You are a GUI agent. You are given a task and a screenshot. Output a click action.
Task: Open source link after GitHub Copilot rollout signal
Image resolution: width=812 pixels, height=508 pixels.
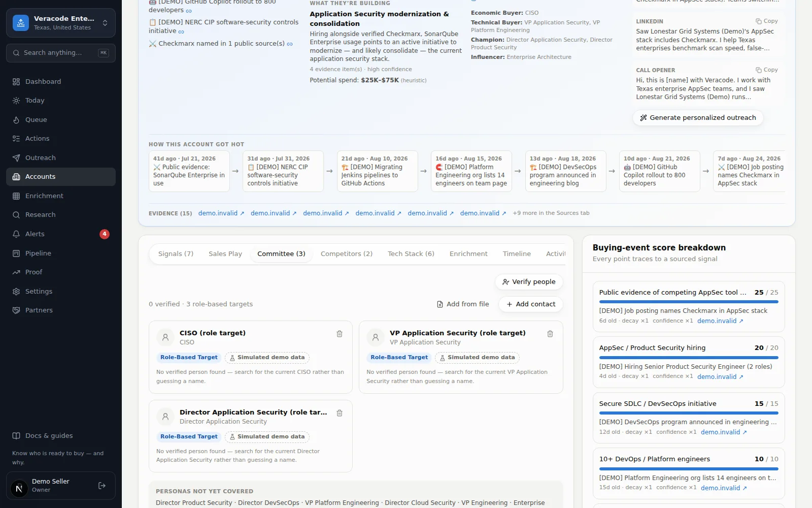(x=189, y=11)
